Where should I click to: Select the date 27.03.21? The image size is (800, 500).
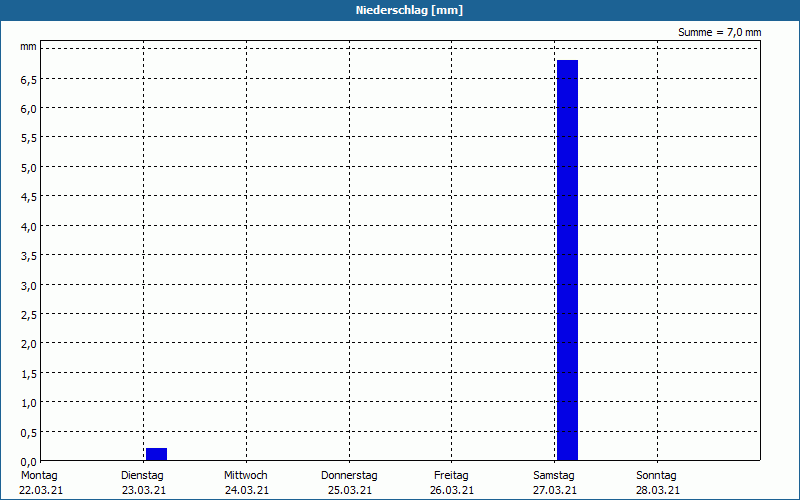(x=555, y=491)
